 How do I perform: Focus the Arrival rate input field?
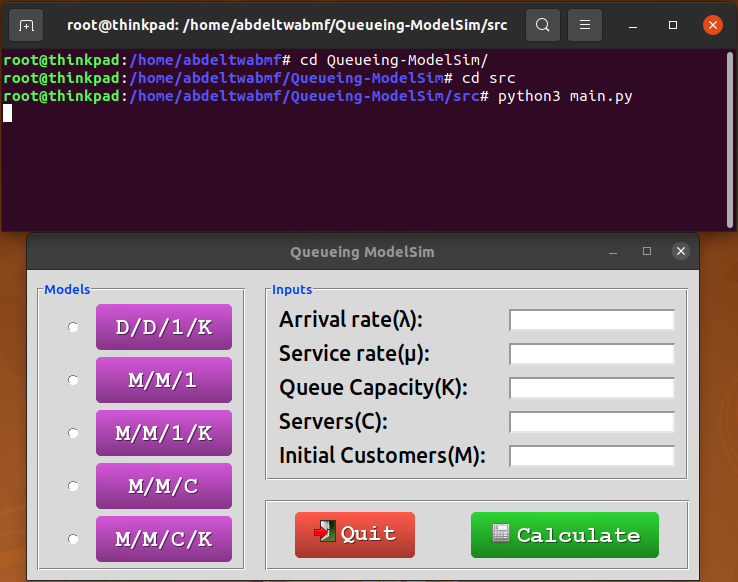point(592,320)
